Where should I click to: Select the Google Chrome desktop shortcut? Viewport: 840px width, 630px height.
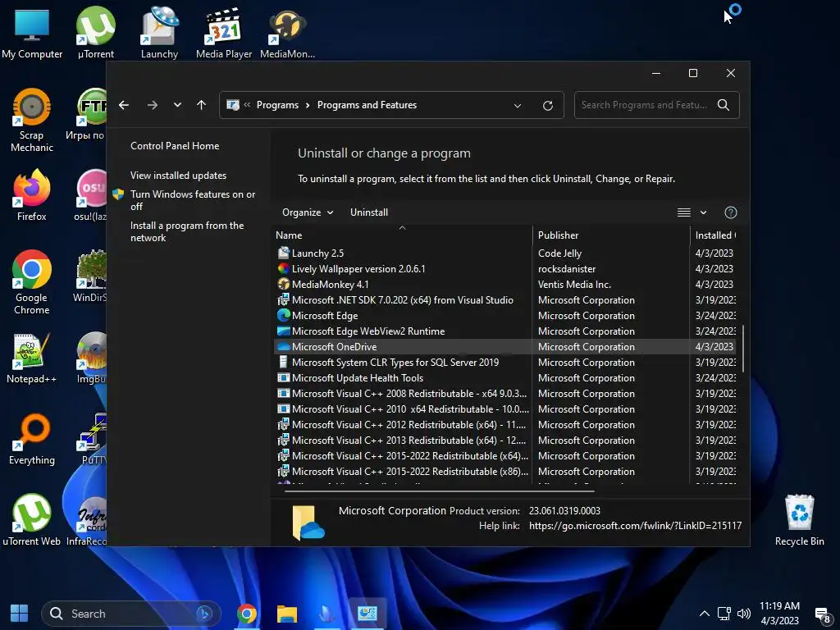pos(32,283)
